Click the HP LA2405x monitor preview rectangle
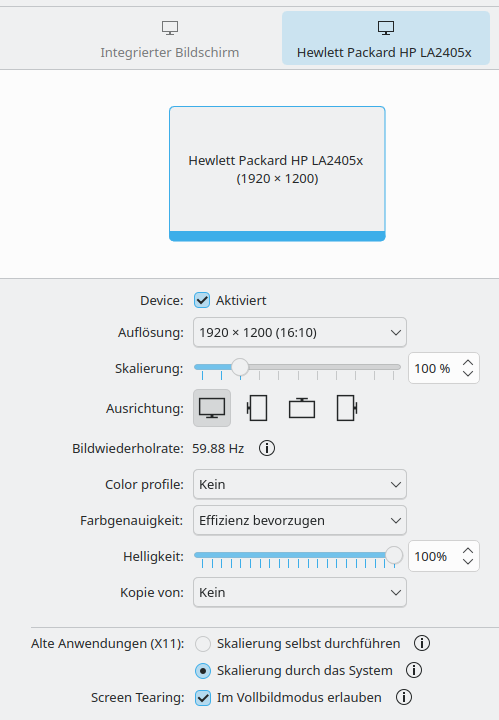 coord(277,174)
